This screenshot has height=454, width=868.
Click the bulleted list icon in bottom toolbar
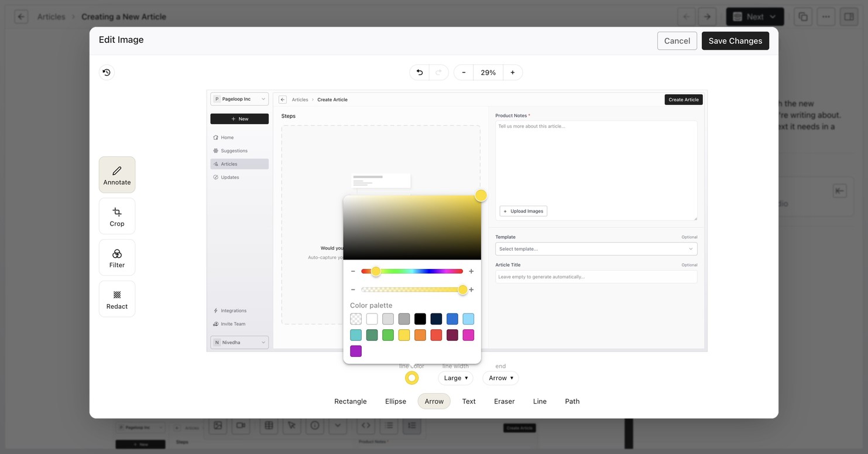coord(389,425)
